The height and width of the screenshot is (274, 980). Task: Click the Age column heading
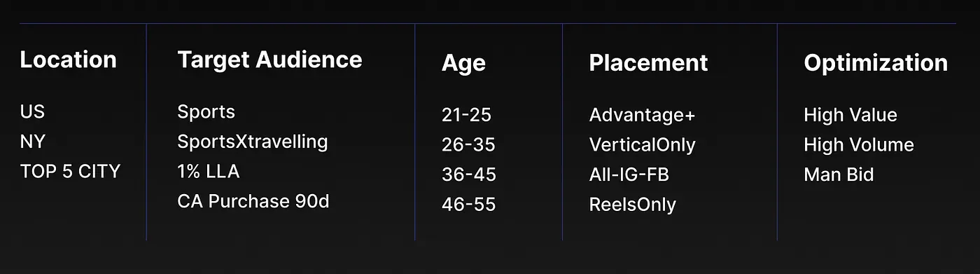(463, 64)
